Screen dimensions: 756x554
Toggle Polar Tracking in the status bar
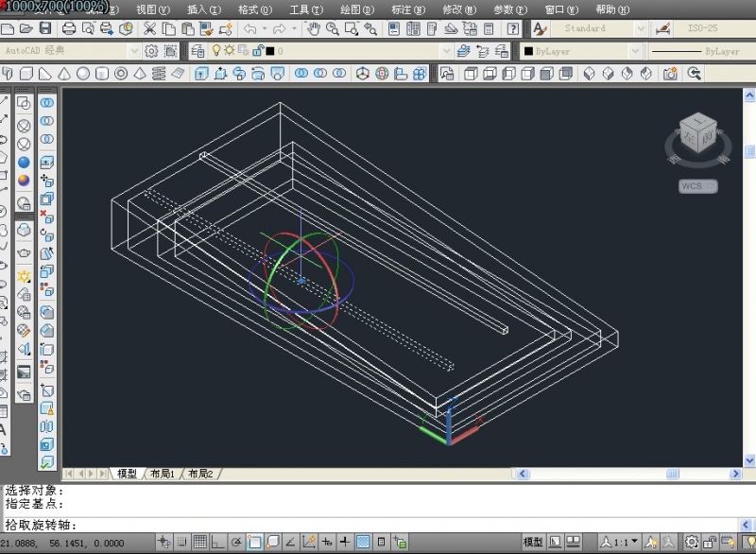point(236,543)
